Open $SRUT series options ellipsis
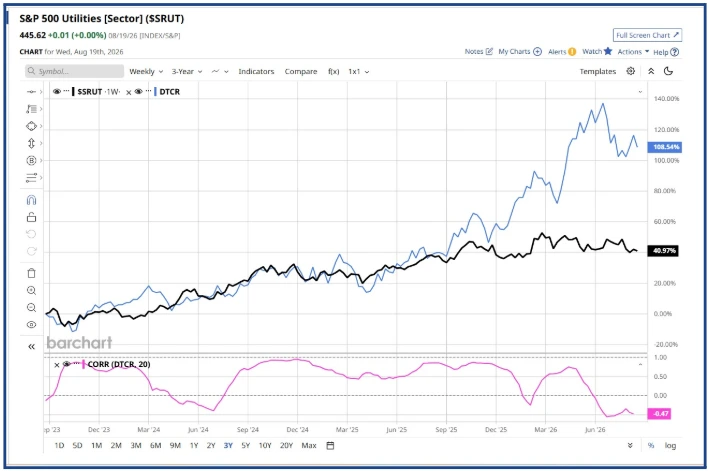This screenshot has width=709, height=471. coord(66,91)
